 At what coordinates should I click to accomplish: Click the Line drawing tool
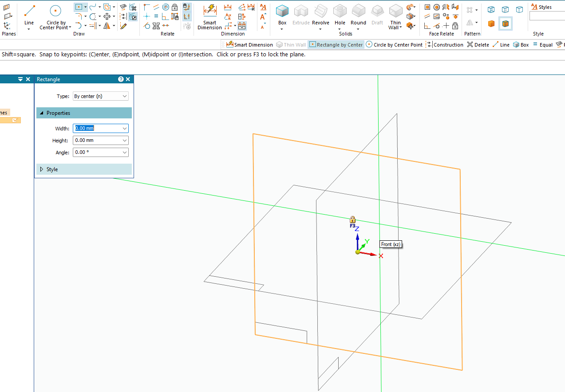tap(29, 16)
